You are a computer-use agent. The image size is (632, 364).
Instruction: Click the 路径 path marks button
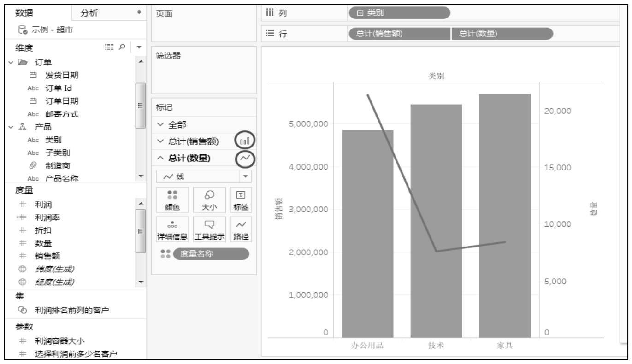click(x=243, y=229)
